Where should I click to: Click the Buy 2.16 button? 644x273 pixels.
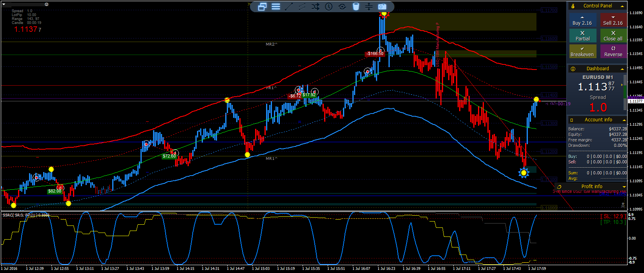point(582,20)
